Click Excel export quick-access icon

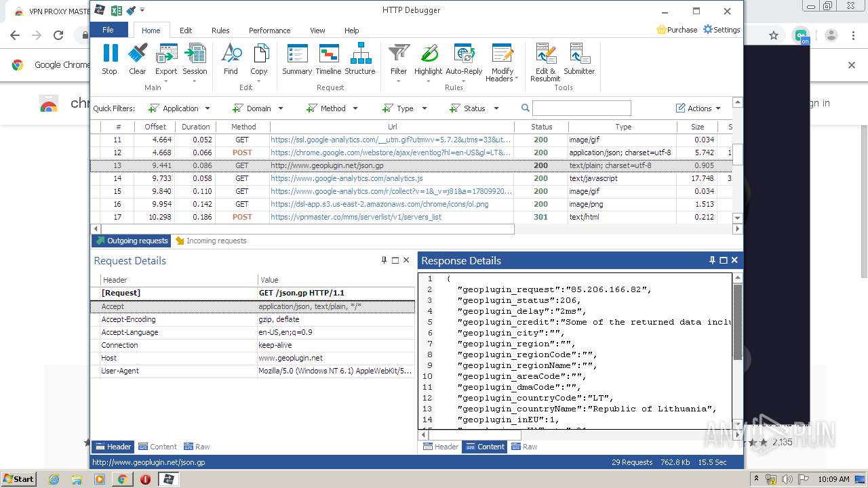point(117,10)
